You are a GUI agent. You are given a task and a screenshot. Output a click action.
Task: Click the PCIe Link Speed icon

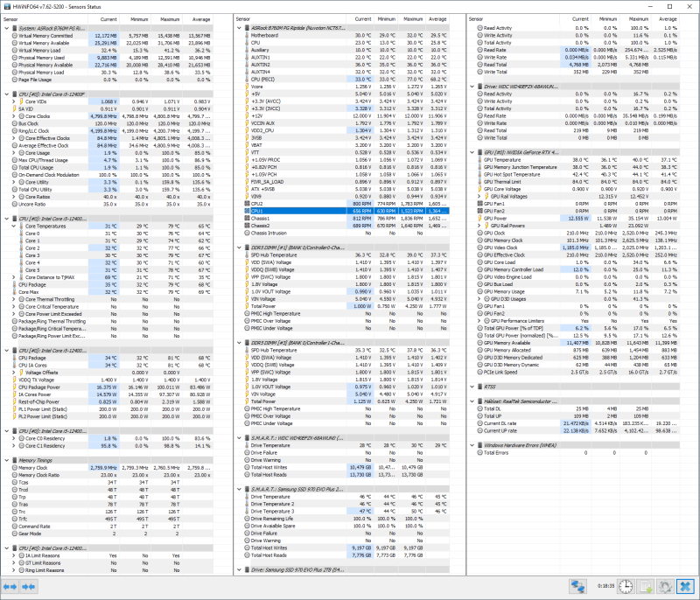pyautogui.click(x=479, y=372)
